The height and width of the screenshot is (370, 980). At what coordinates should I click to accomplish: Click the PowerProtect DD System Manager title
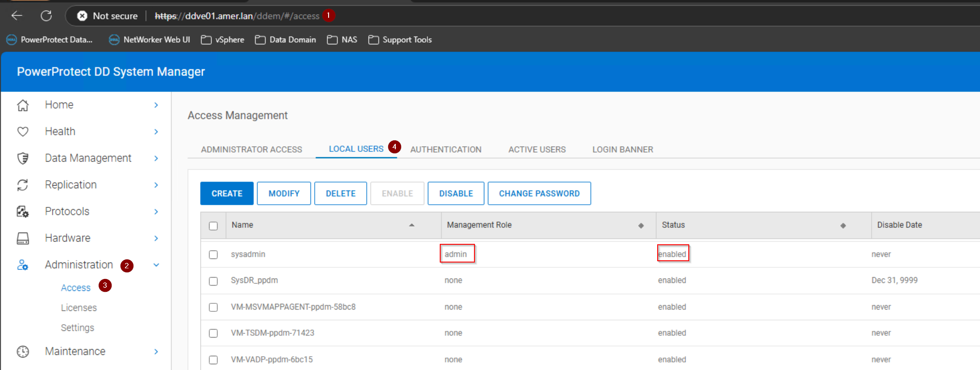click(x=111, y=72)
